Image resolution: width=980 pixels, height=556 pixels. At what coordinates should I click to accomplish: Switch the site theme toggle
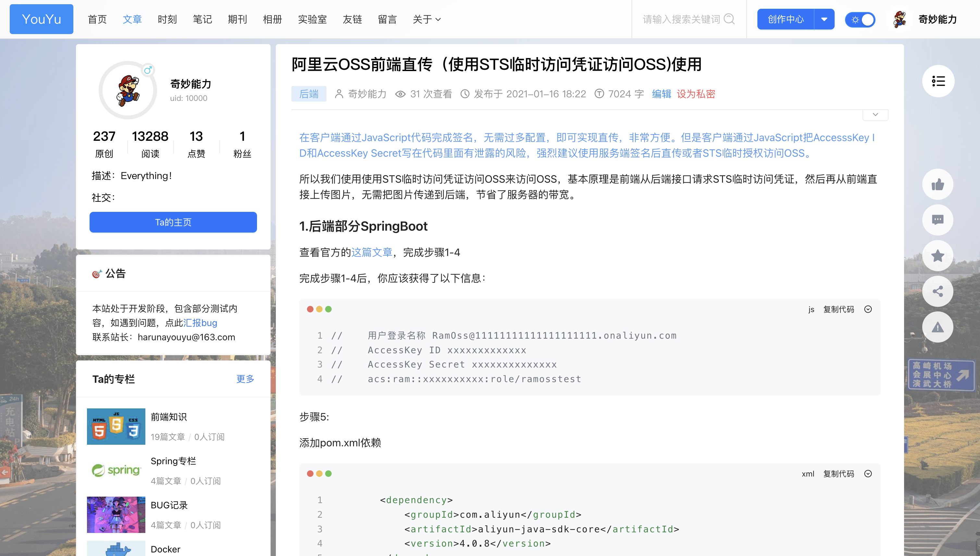[860, 19]
